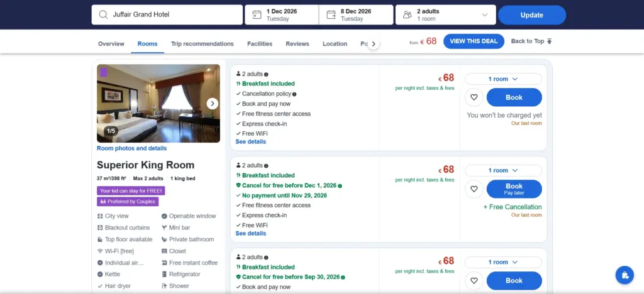
Task: Save first room offer with heart icon
Action: tap(474, 97)
